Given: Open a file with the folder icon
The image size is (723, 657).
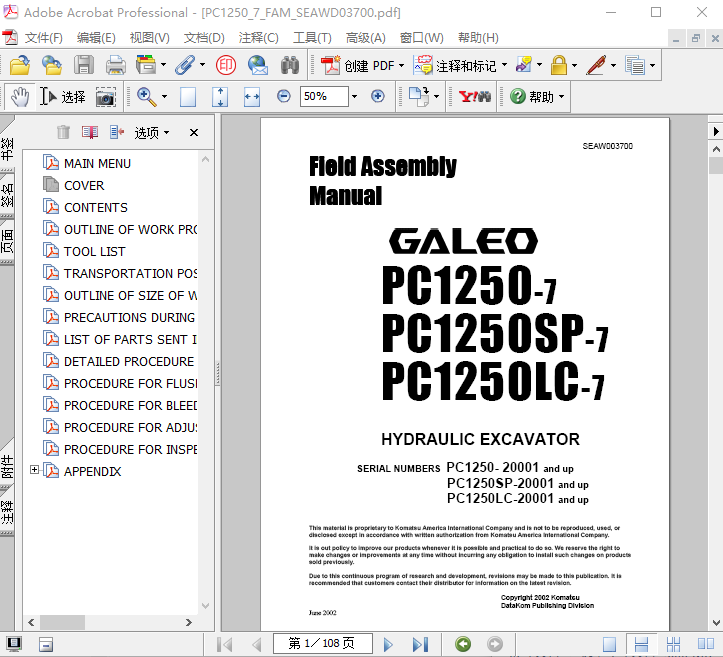Looking at the screenshot, I should pyautogui.click(x=19, y=65).
